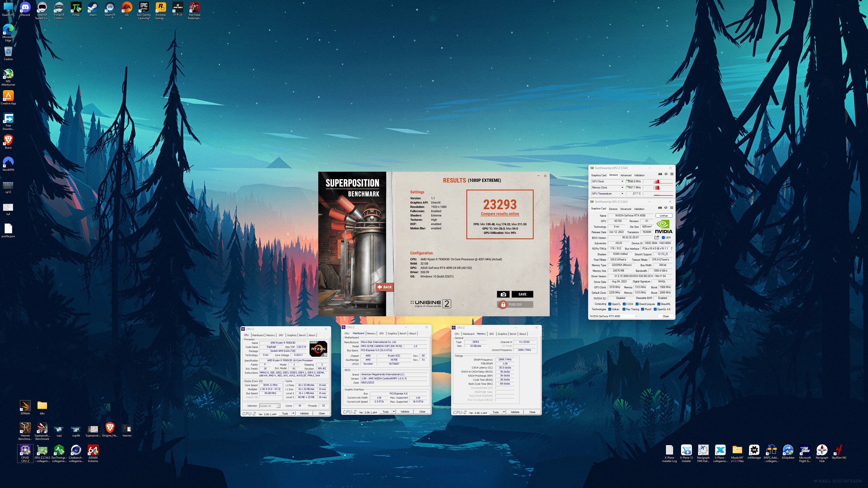Click the Ryzen 9 logo in CPU-Z
This screenshot has height=488, width=868.
[x=318, y=349]
